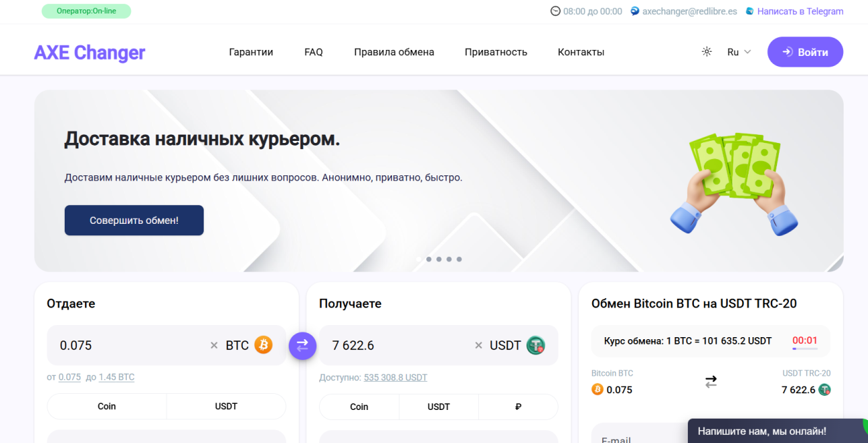The height and width of the screenshot is (443, 868).
Task: Click the 00:01 rate refresh timer
Action: (x=805, y=341)
